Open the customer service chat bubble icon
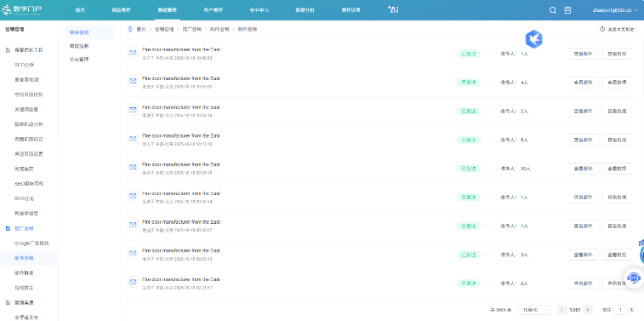 tap(633, 278)
